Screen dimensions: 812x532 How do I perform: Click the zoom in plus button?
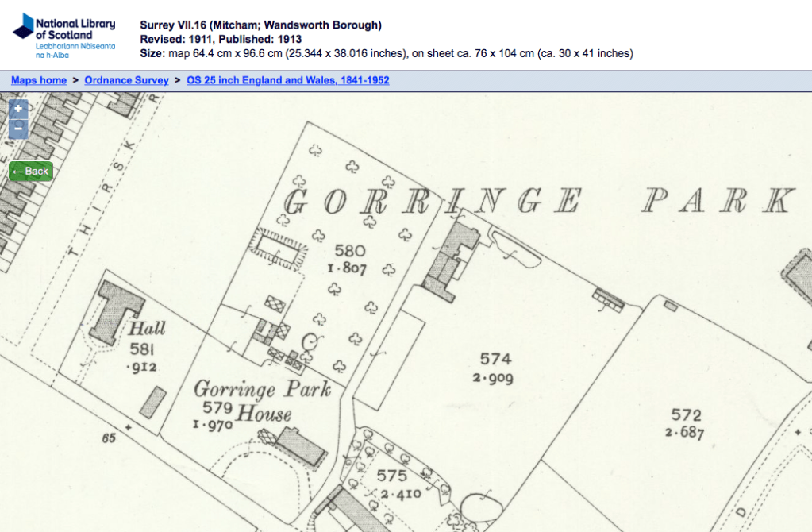(x=18, y=109)
